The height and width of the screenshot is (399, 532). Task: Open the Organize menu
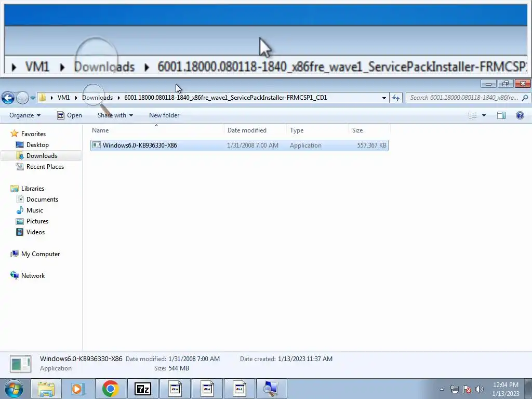pyautogui.click(x=25, y=115)
